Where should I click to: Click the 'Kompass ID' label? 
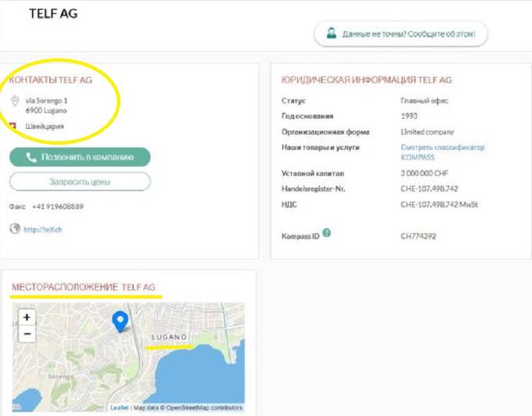[300, 236]
